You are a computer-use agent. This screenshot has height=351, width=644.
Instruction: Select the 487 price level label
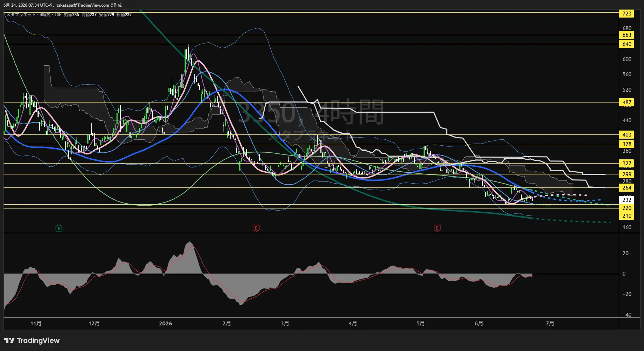(627, 102)
